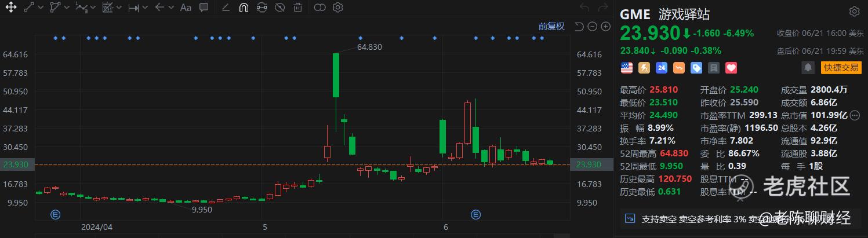Open the 支持卖空 short selling notice

(740, 219)
